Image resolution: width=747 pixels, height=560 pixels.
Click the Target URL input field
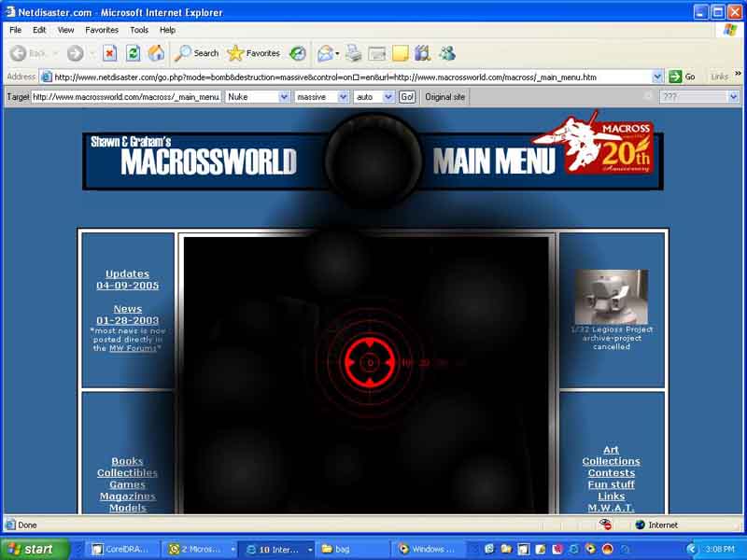coord(126,97)
